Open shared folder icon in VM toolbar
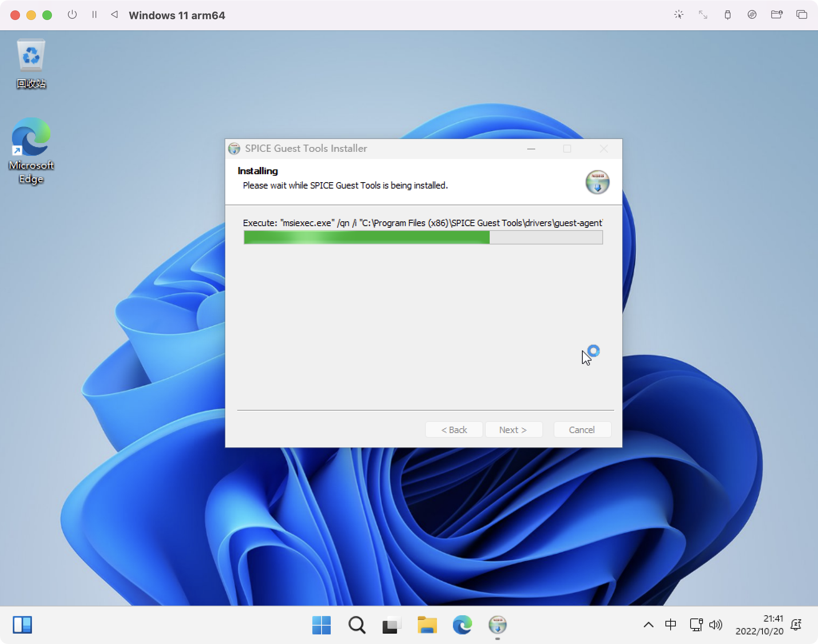The image size is (818, 644). coord(776,15)
